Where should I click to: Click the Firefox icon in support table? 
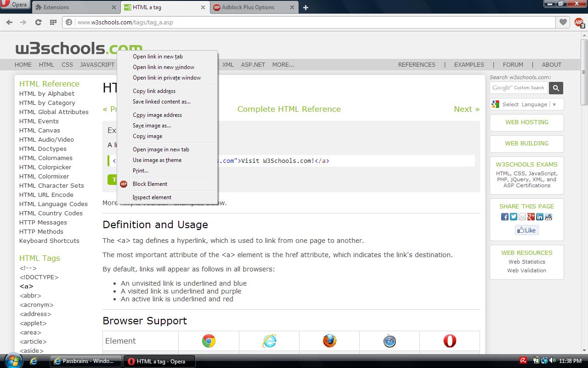pos(329,341)
